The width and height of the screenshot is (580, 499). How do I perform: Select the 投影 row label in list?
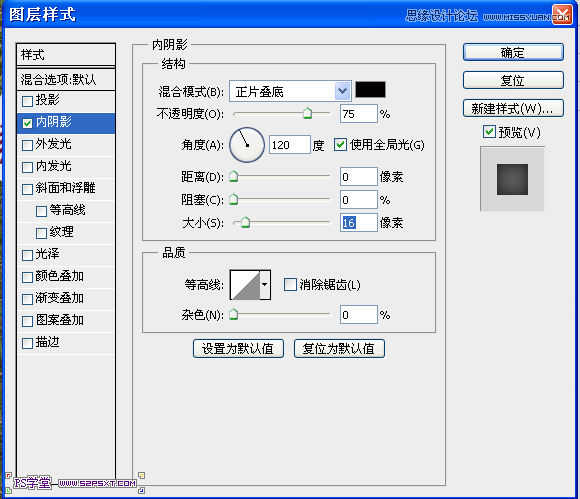(47, 100)
